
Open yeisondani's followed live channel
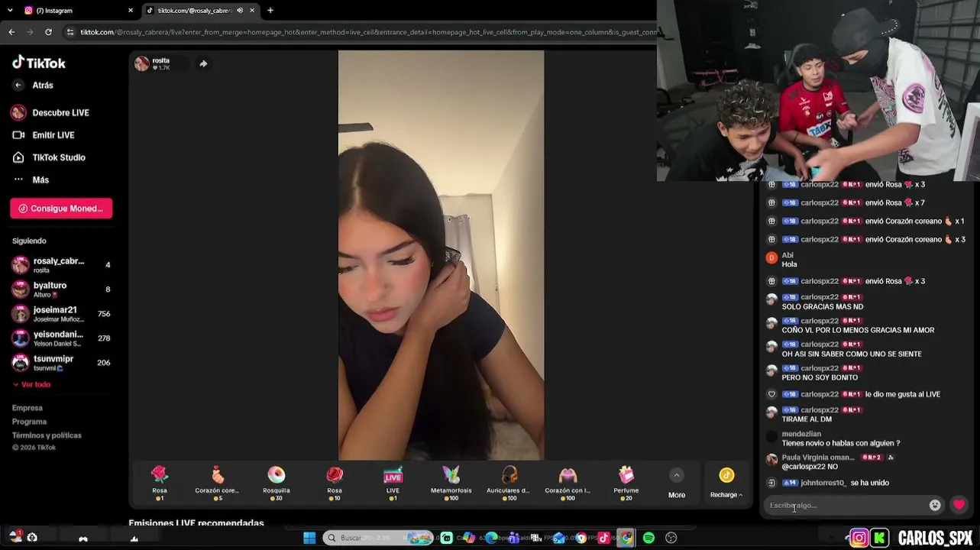[x=61, y=338]
